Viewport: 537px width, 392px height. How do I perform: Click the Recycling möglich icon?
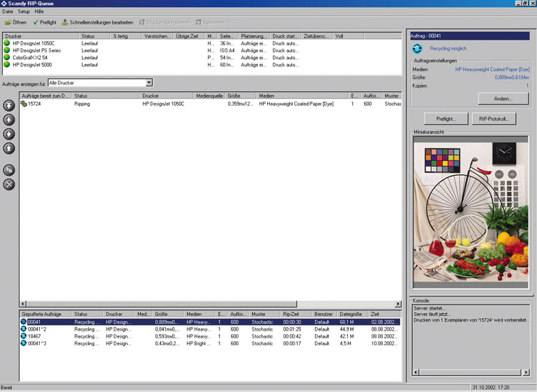[417, 49]
